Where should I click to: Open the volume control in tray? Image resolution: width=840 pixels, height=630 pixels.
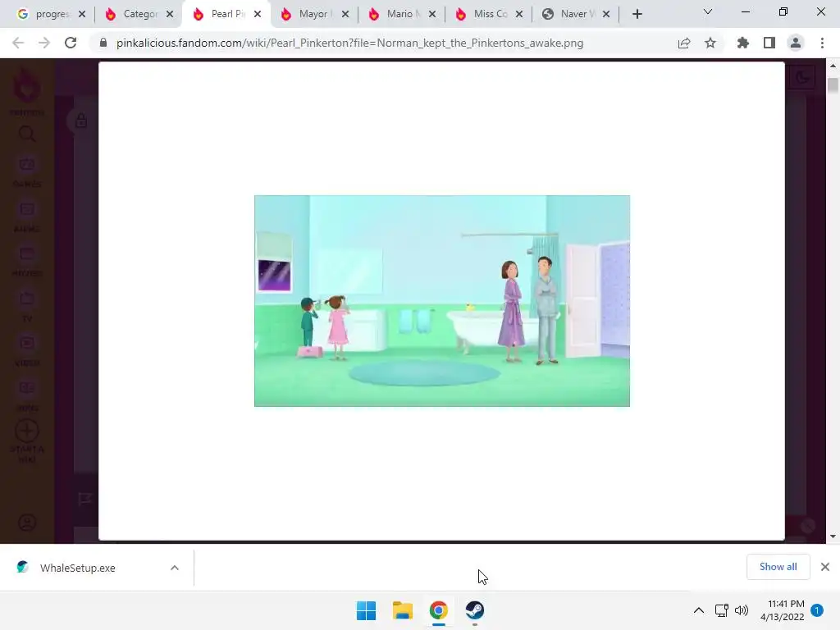[742, 610]
